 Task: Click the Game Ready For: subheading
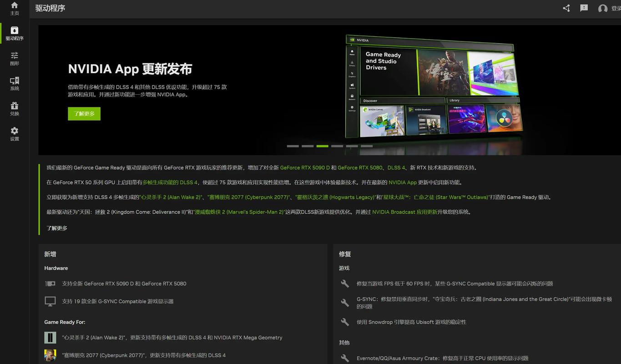tap(65, 322)
